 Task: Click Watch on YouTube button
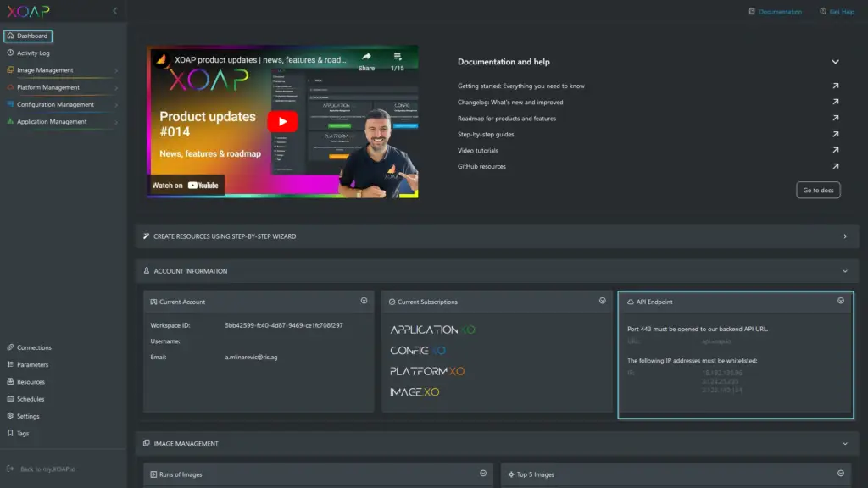186,186
